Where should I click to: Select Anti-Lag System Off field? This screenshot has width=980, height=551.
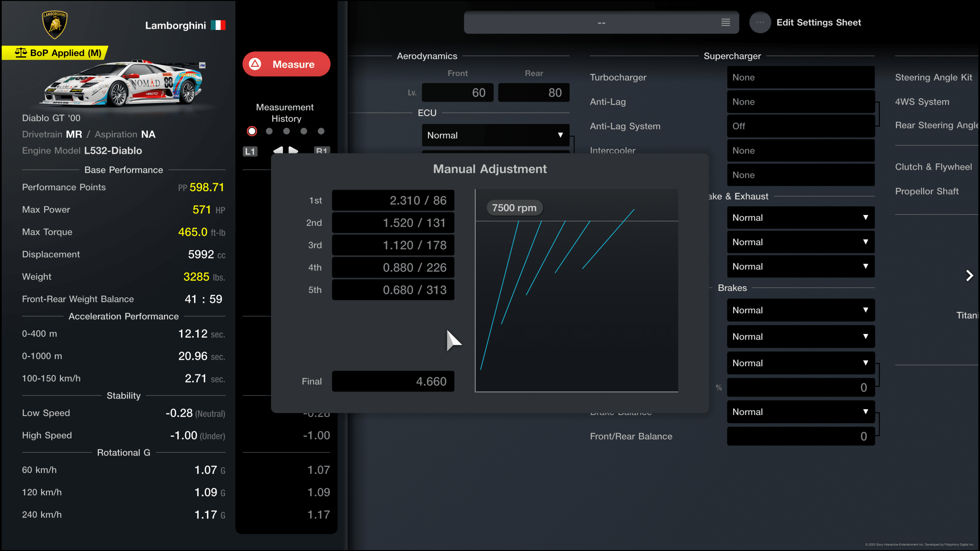click(x=800, y=126)
